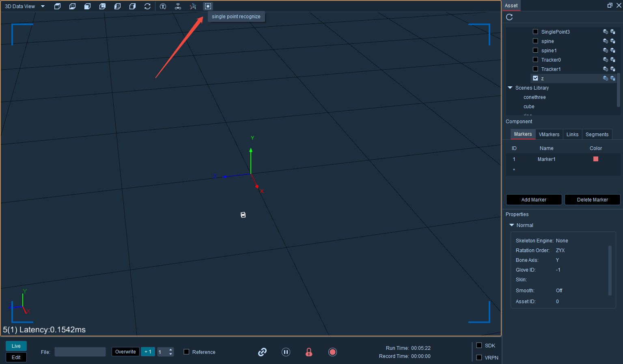Image resolution: width=623 pixels, height=364 pixels.
Task: Select the Tracker1 asset name
Action: 551,69
